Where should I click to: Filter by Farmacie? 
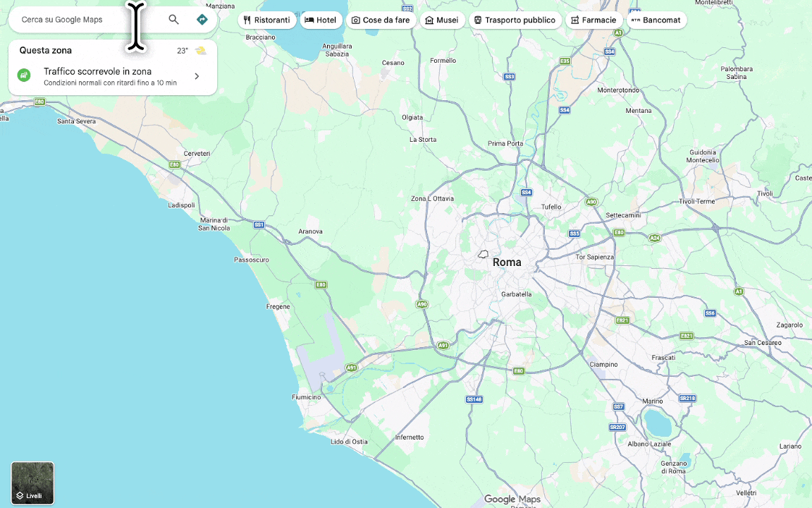click(x=594, y=20)
